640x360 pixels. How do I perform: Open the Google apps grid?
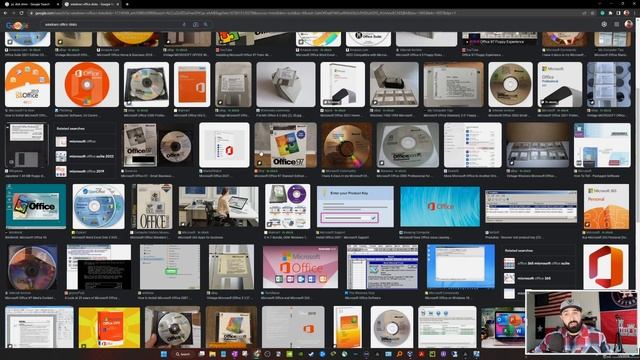pyautogui.click(x=616, y=24)
